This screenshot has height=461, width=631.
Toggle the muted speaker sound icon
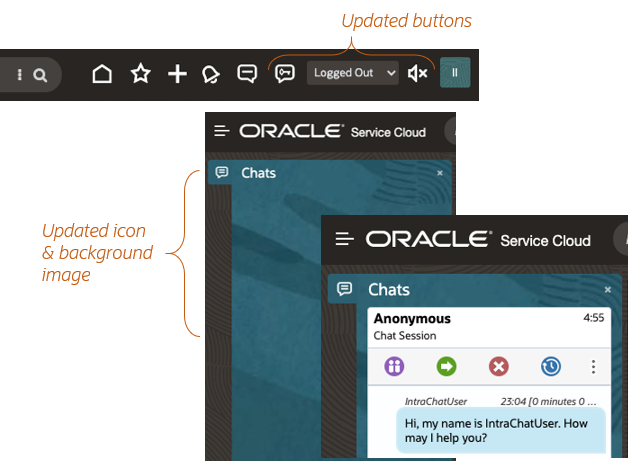[x=417, y=74]
